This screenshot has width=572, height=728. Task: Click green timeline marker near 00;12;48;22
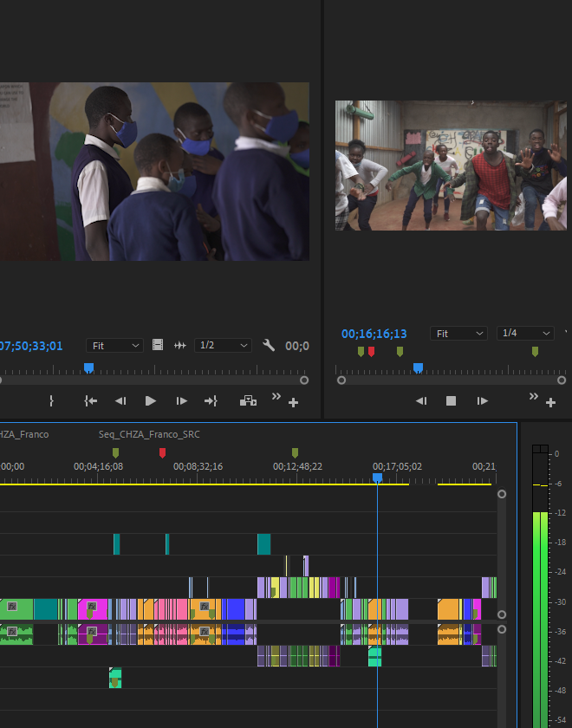pyautogui.click(x=295, y=453)
